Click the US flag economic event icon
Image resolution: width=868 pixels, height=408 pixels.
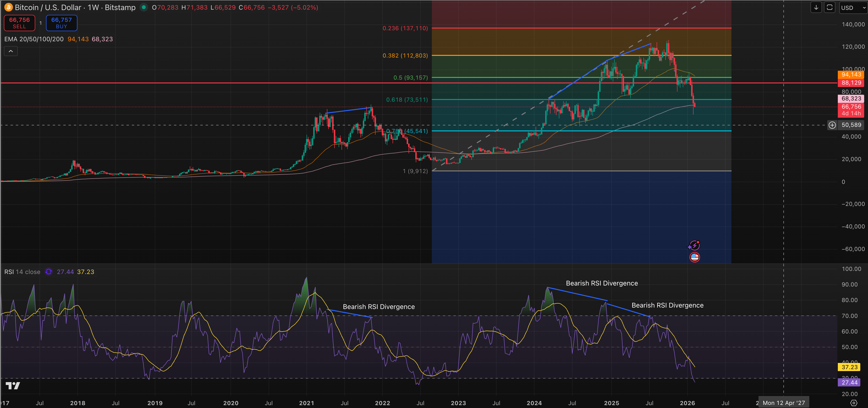(694, 257)
